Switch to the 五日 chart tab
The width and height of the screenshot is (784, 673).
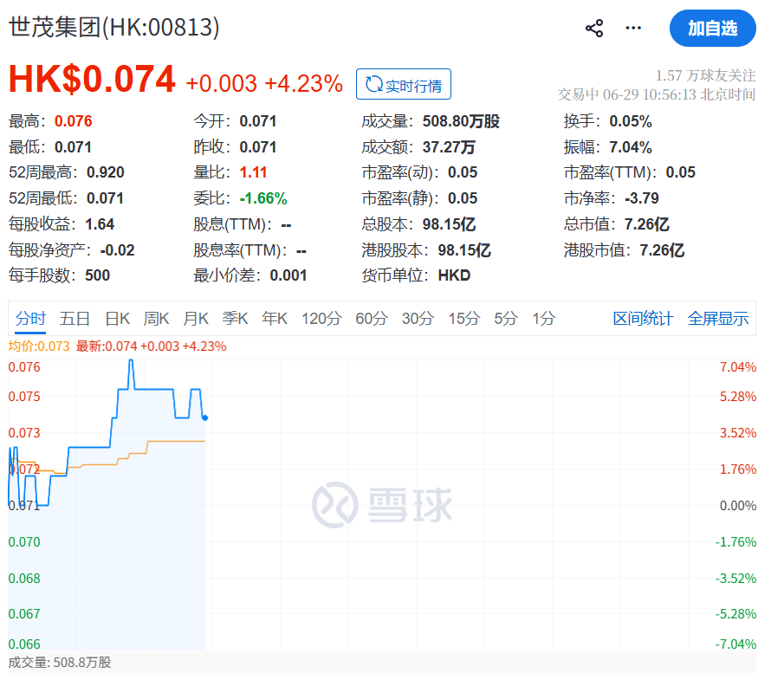(75, 319)
